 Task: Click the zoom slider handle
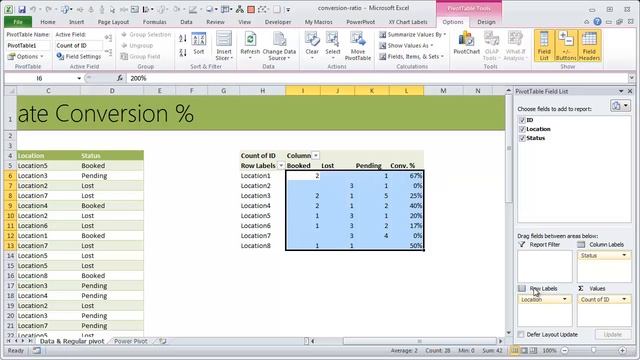[x=593, y=350]
